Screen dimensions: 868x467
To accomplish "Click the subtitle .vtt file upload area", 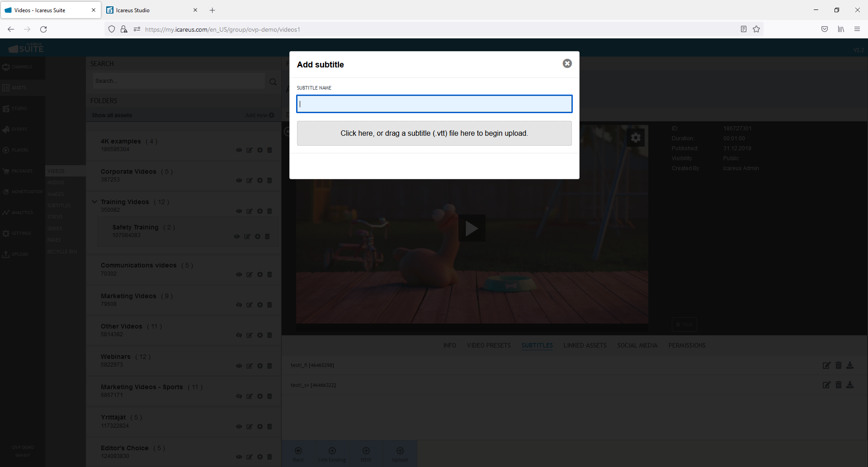I will pos(434,133).
